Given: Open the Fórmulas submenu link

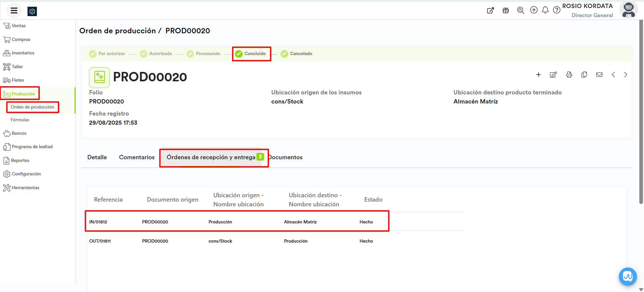Looking at the screenshot, I should coord(20,120).
